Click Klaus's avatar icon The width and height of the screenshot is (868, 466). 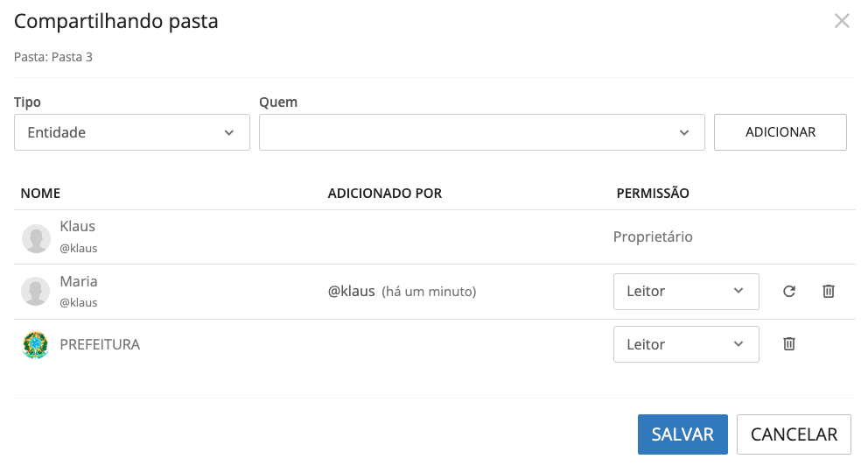tap(36, 237)
